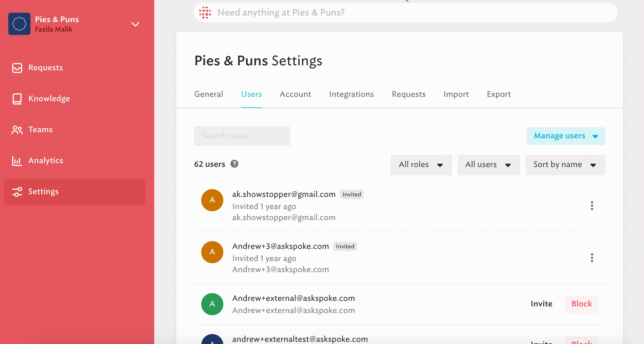Screen dimensions: 644x344
Task: Click the red dotted Spoke icon in search bar
Action: coord(205,13)
